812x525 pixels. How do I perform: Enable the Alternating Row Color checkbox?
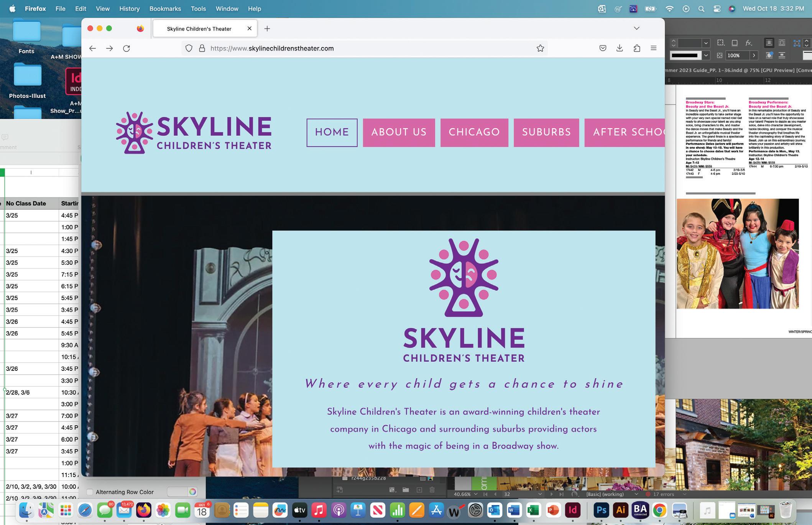(90, 492)
